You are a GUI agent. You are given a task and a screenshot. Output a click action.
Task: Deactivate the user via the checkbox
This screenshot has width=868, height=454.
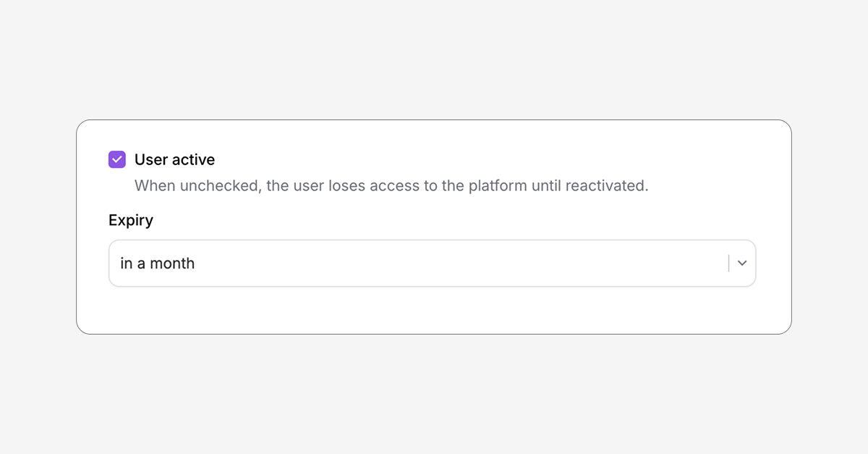[117, 159]
